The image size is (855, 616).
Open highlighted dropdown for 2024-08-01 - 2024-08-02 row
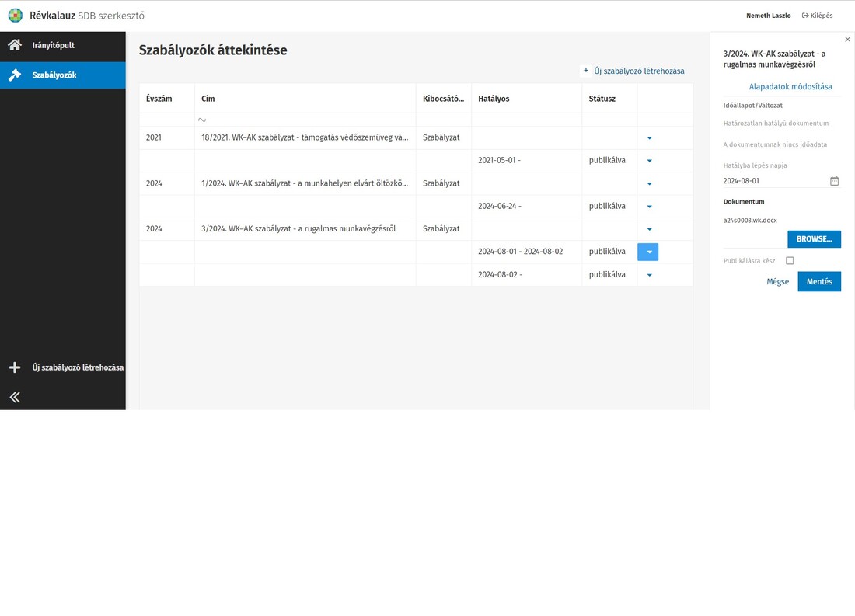[648, 252]
